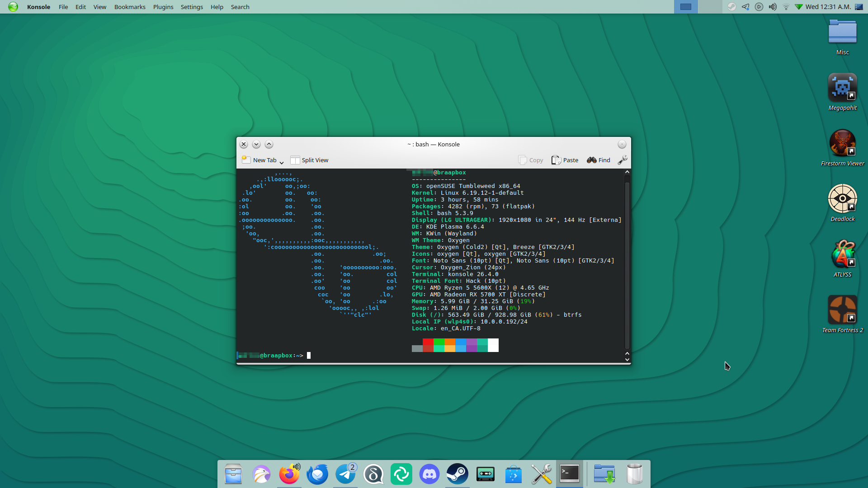Open Find in the Konsole toolbar
Screen dimensions: 868x488
pyautogui.click(x=599, y=160)
